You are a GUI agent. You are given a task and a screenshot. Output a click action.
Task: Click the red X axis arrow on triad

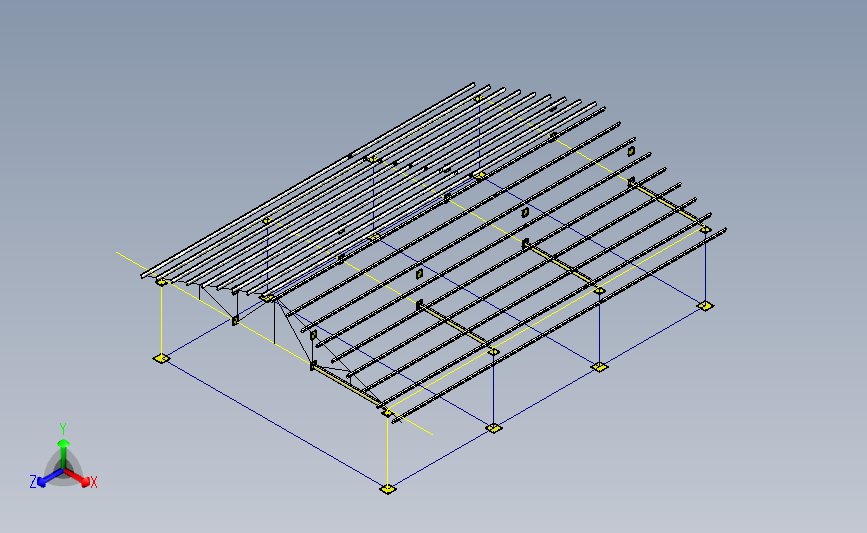click(x=77, y=477)
